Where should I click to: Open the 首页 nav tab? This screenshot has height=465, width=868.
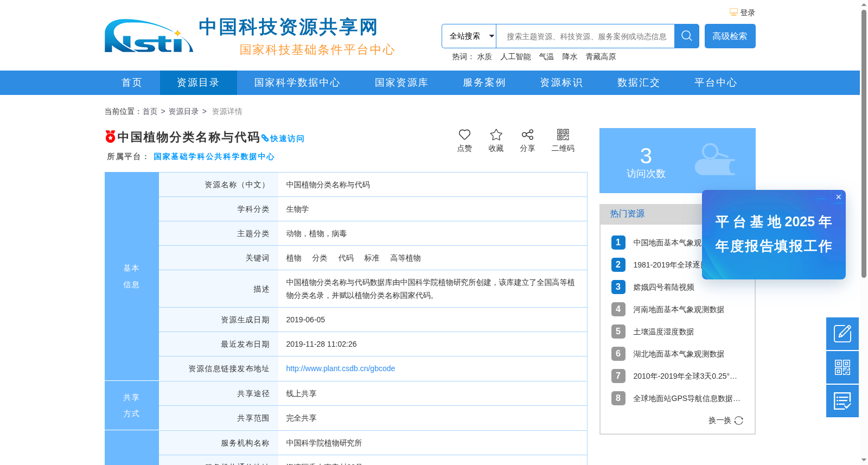point(132,82)
